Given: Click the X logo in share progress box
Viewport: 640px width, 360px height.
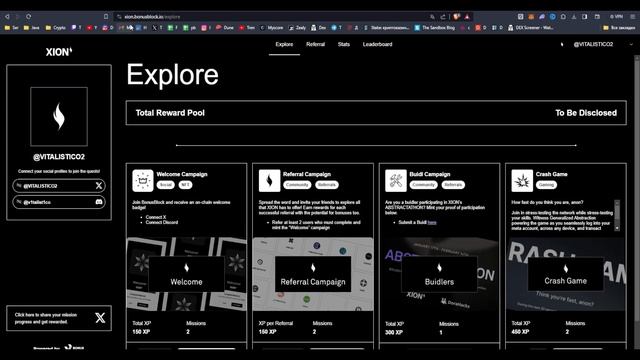Looking at the screenshot, I should (100, 318).
